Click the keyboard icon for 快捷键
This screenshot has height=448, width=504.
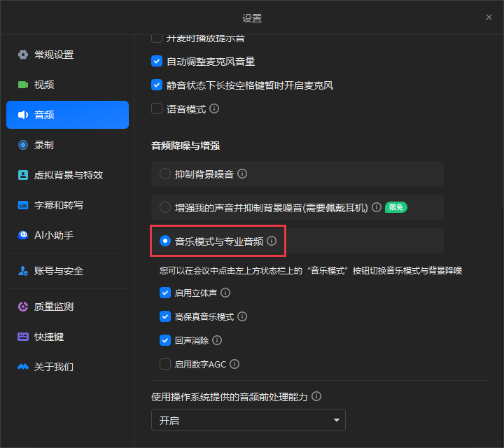23,337
